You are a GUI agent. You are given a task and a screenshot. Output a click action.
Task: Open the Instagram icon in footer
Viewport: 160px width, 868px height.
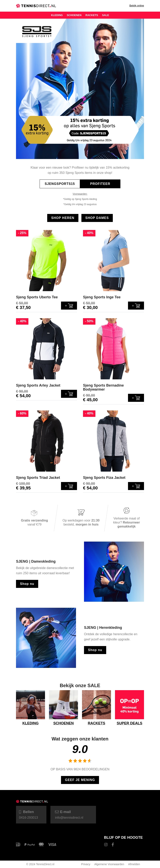tap(106, 844)
